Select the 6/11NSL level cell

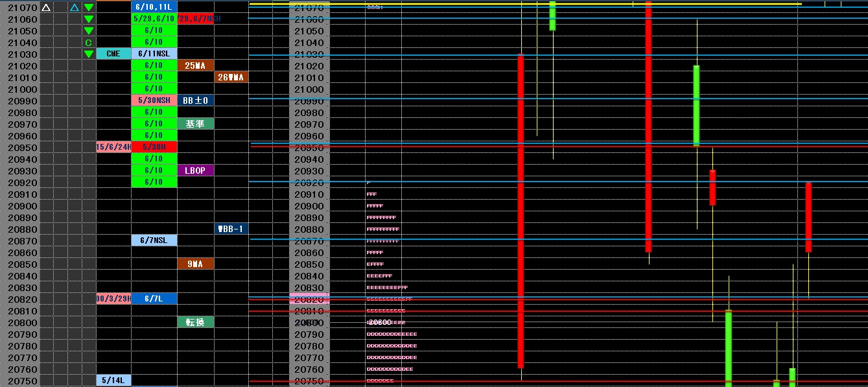[154, 54]
